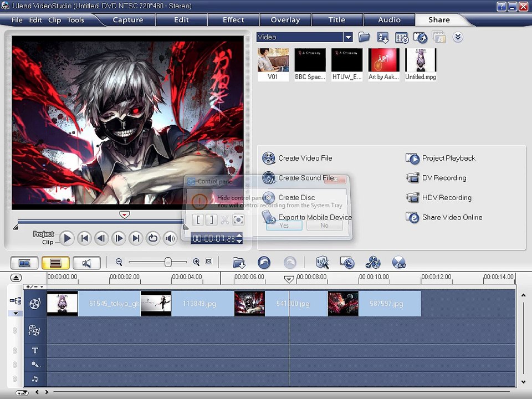This screenshot has height=399, width=532.
Task: Click the Enlarge preview window icon
Action: click(x=238, y=220)
